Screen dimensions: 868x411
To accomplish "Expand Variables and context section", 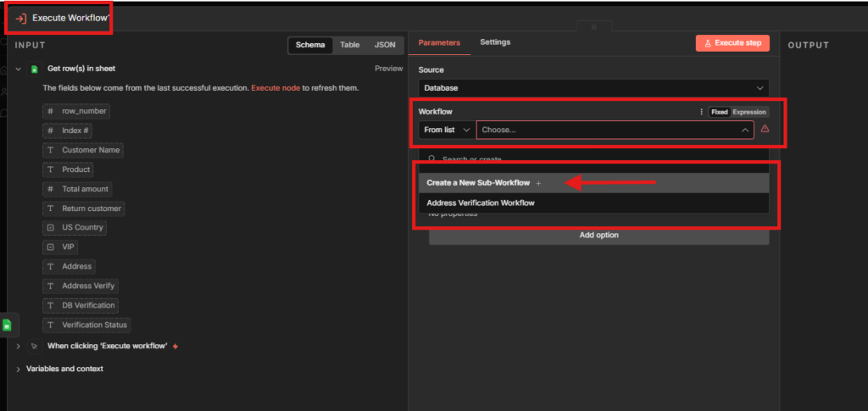I will [x=19, y=369].
